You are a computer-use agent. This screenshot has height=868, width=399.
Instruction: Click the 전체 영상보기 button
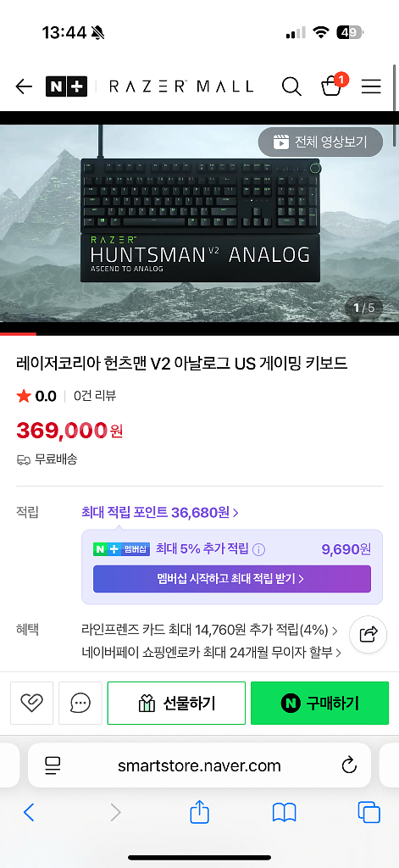coord(320,142)
